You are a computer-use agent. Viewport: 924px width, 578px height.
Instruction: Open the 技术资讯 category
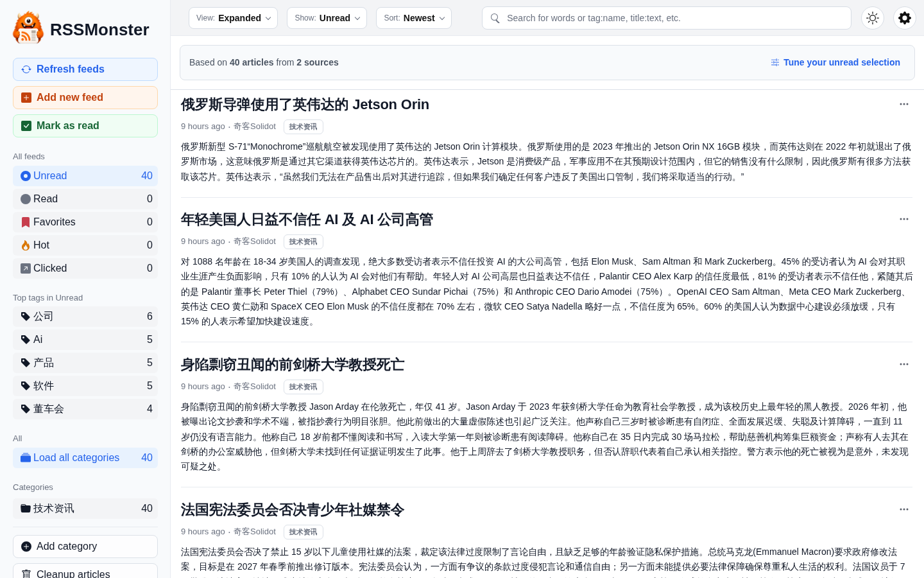tap(85, 509)
